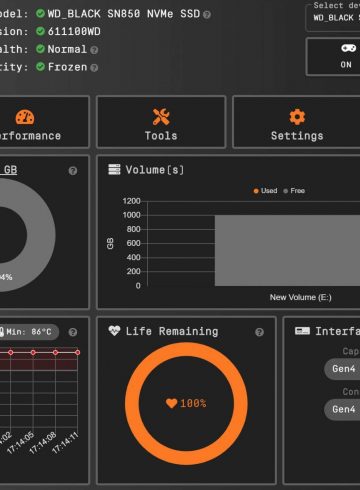Screen dimensions: 360x490
Task: Switch to the Settings tab
Action: (x=296, y=122)
